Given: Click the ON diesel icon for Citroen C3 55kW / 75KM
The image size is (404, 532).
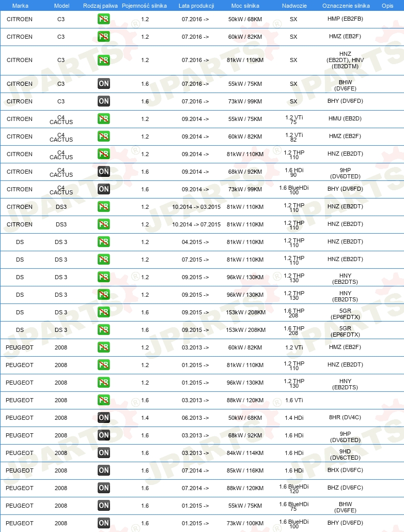Looking at the screenshot, I should pyautogui.click(x=104, y=84).
